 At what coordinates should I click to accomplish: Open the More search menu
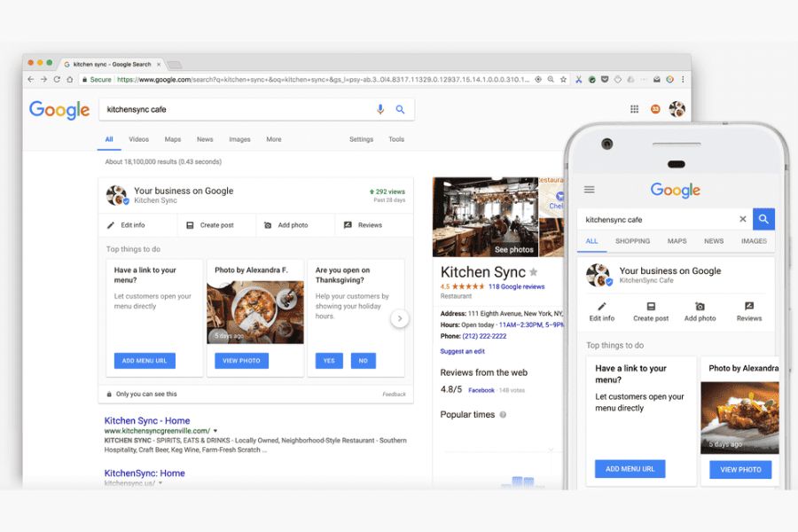coord(274,139)
